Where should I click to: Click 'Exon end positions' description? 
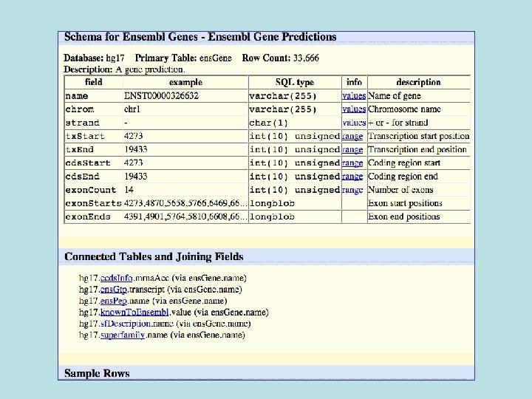pos(403,216)
